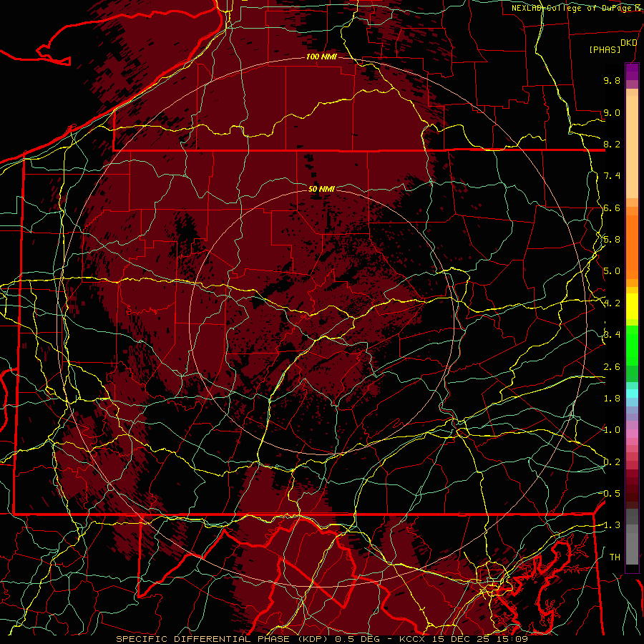Select the 7.4 legend value
Viewport: 644px width, 644px height.
click(612, 176)
